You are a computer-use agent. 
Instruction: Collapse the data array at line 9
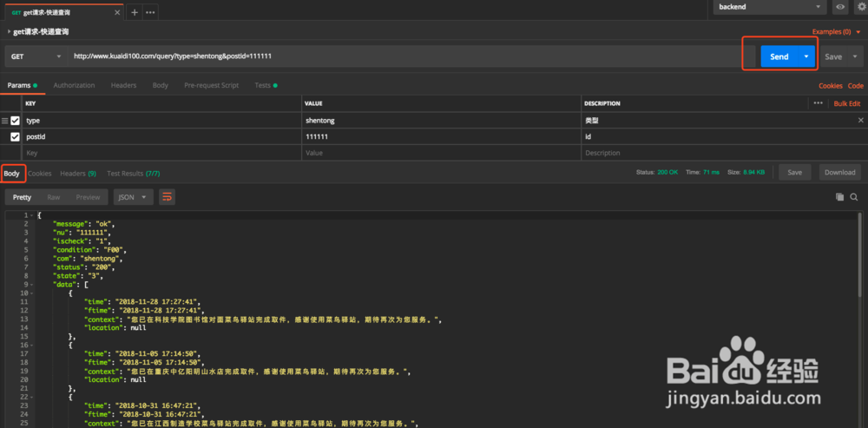(x=32, y=285)
